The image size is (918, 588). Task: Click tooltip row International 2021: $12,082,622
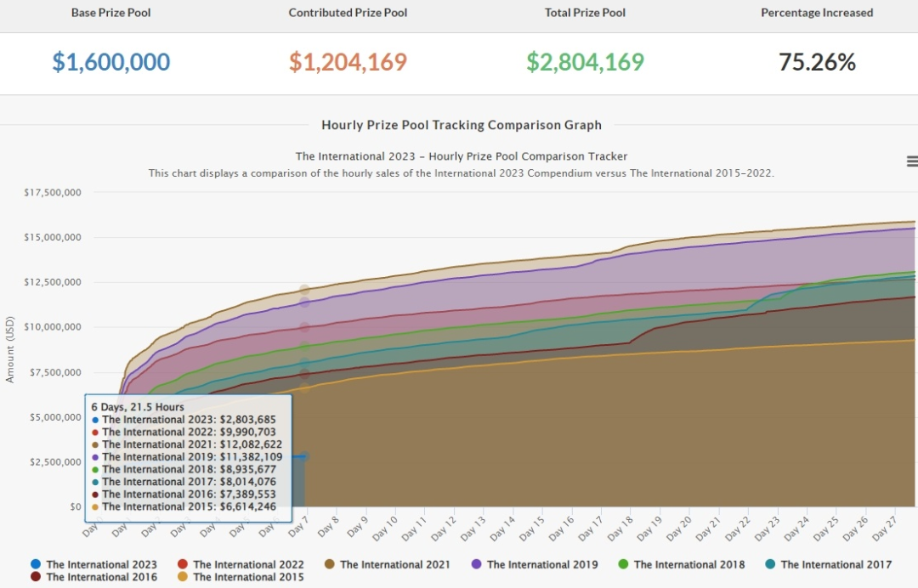187,444
